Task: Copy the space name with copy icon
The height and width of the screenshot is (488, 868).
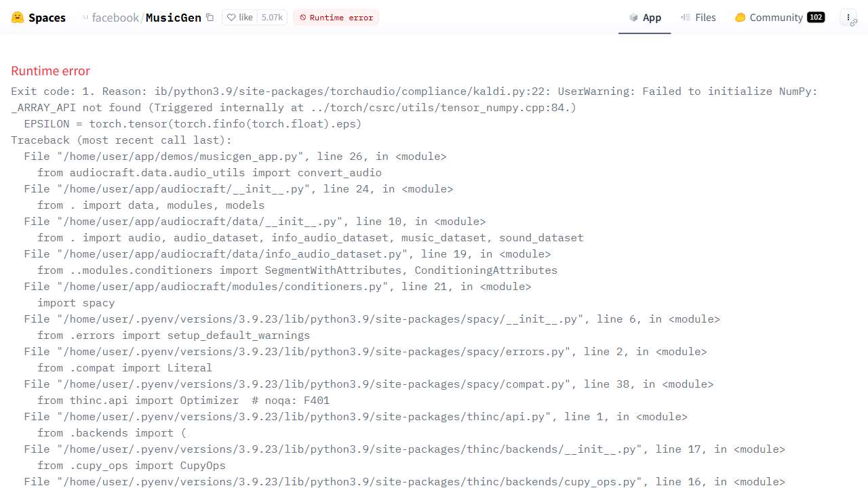Action: (210, 18)
